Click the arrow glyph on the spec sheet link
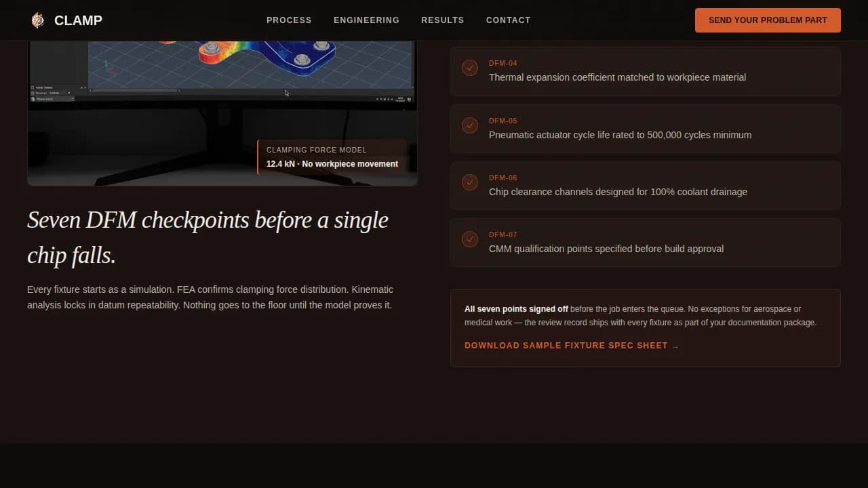The image size is (868, 488). tap(675, 345)
